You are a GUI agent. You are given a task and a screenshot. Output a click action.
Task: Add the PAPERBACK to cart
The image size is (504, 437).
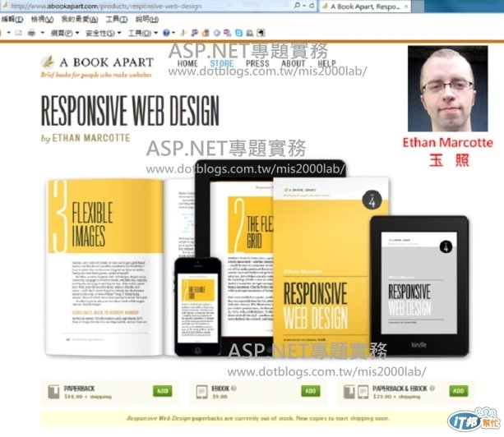[x=163, y=391]
